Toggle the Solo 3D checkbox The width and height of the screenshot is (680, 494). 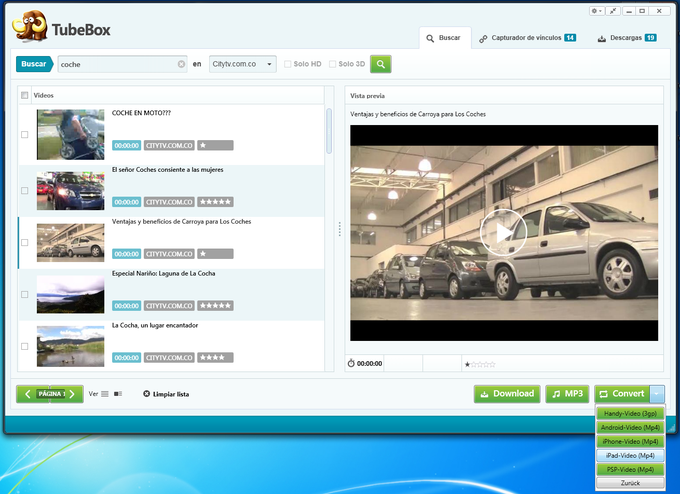pyautogui.click(x=332, y=64)
